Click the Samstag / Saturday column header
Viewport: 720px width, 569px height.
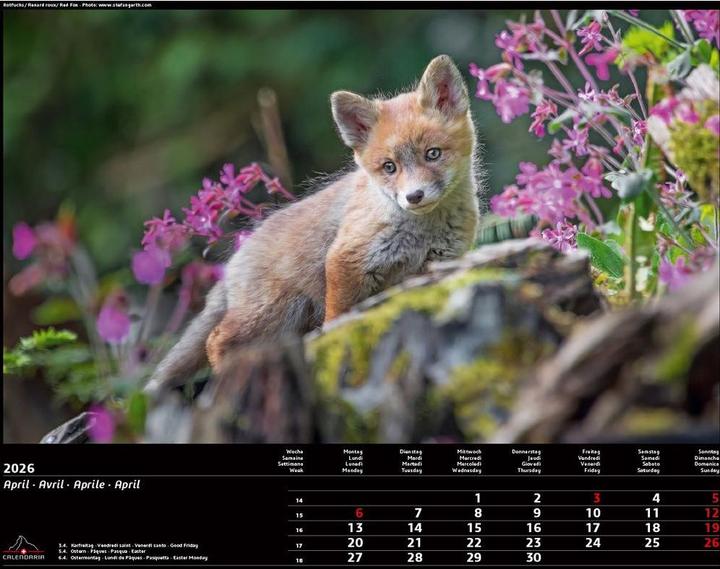[649, 461]
